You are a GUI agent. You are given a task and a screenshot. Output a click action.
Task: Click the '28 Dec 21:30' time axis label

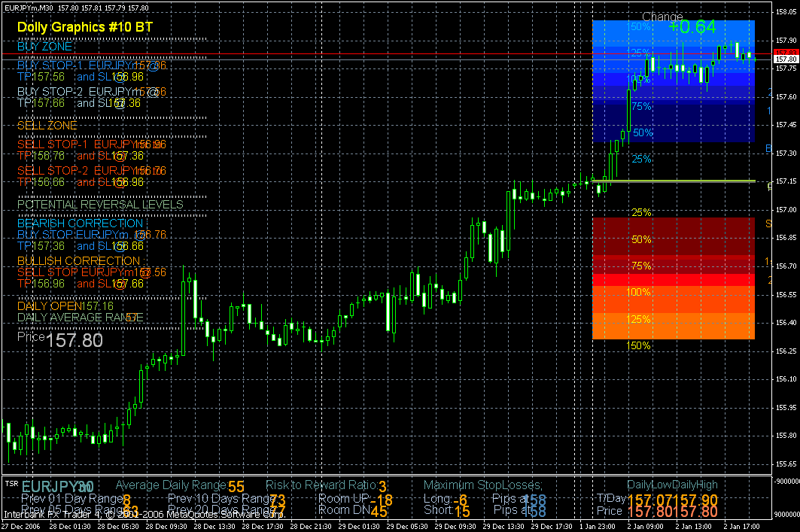(x=310, y=527)
